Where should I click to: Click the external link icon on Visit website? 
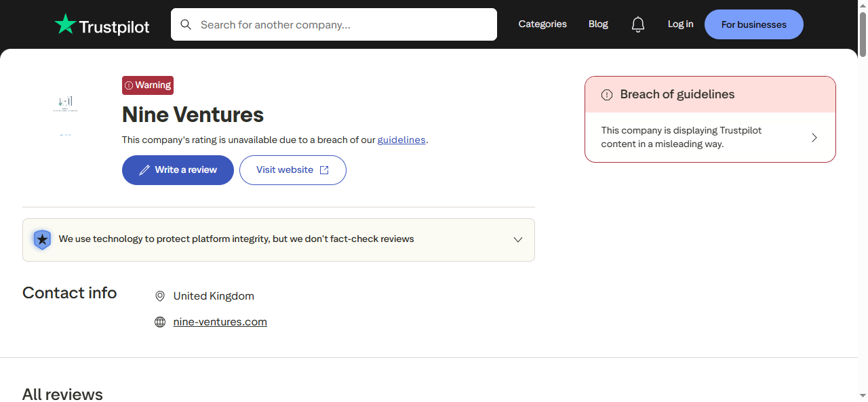tap(324, 170)
